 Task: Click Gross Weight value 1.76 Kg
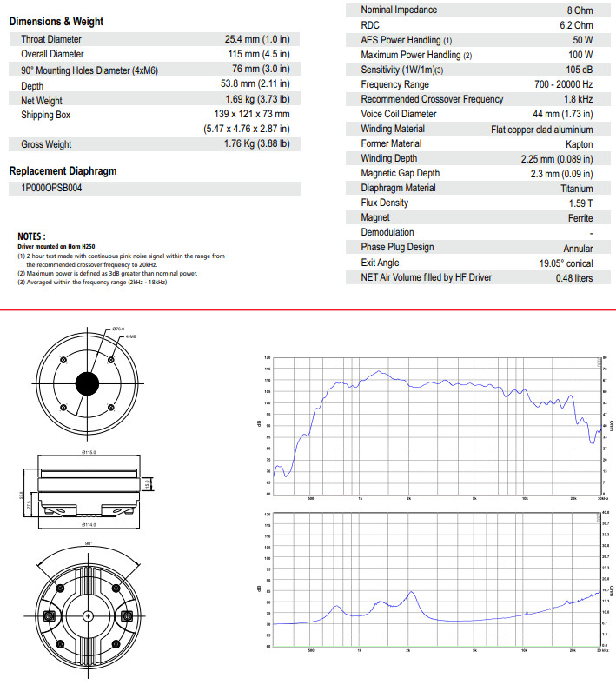257,143
